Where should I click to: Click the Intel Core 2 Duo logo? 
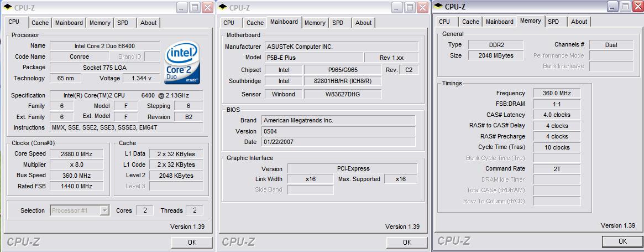pyautogui.click(x=182, y=63)
